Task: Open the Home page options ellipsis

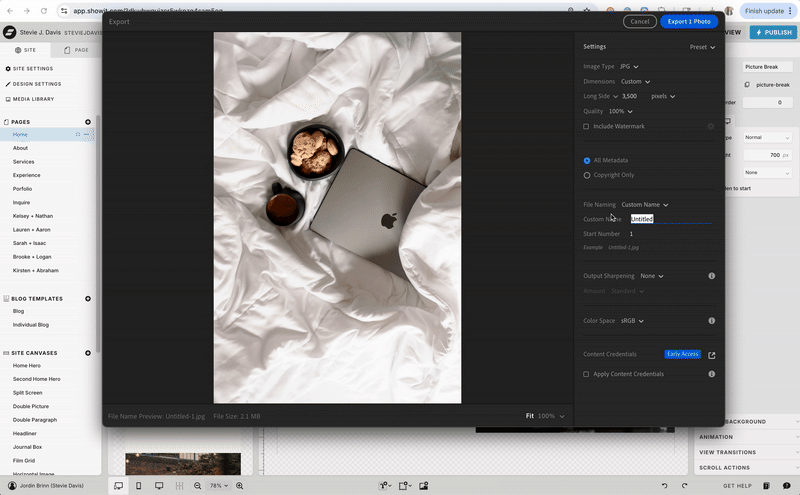Action: [x=86, y=134]
